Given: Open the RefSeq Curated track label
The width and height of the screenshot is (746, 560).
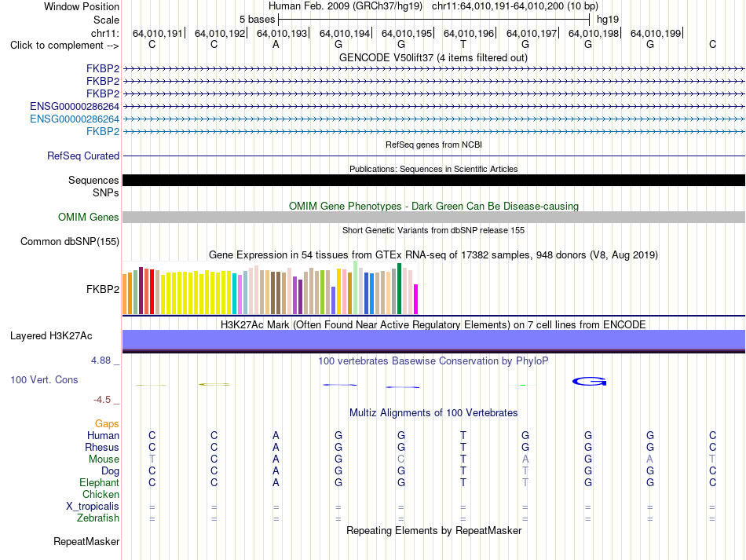Looking at the screenshot, I should pyautogui.click(x=83, y=156).
